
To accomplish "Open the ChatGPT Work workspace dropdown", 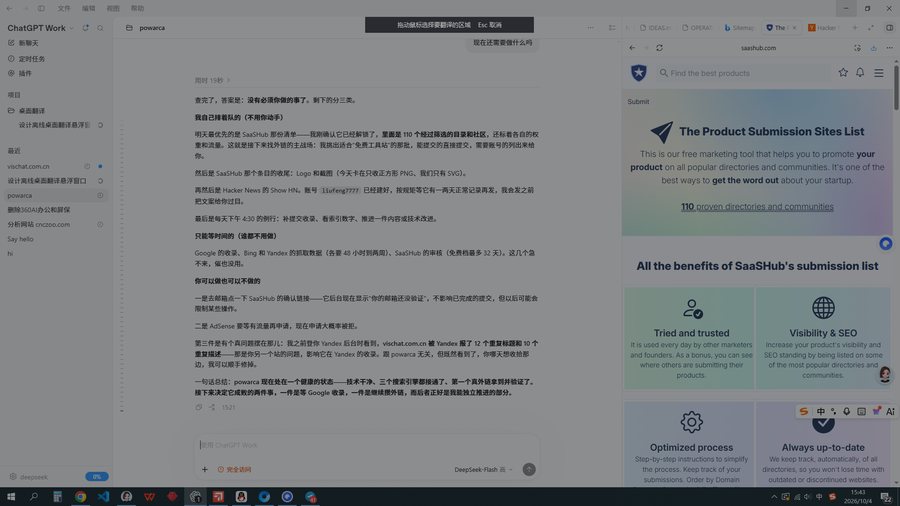I will (x=71, y=28).
